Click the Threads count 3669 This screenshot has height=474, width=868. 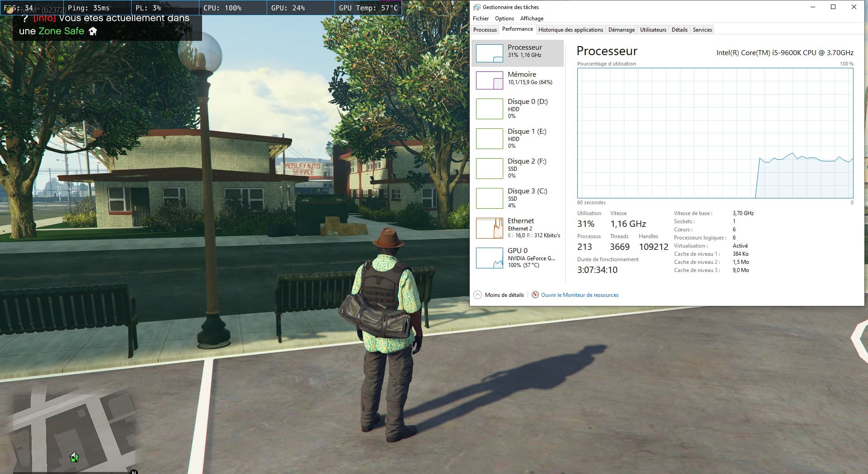(x=619, y=247)
